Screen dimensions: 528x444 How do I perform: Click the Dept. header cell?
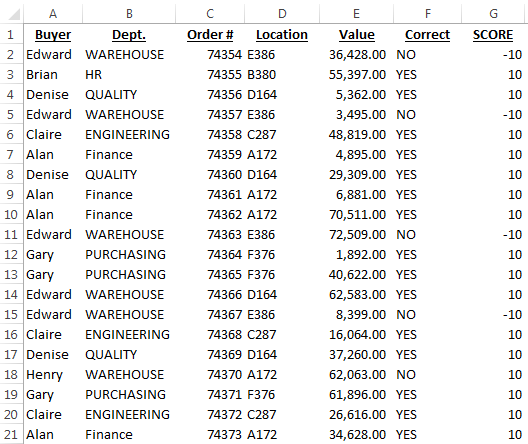(129, 35)
